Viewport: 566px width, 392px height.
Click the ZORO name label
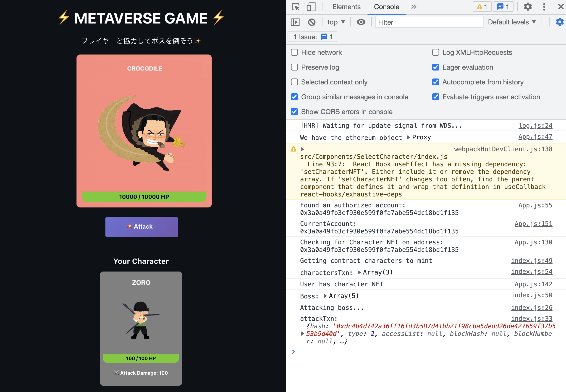[x=141, y=283]
